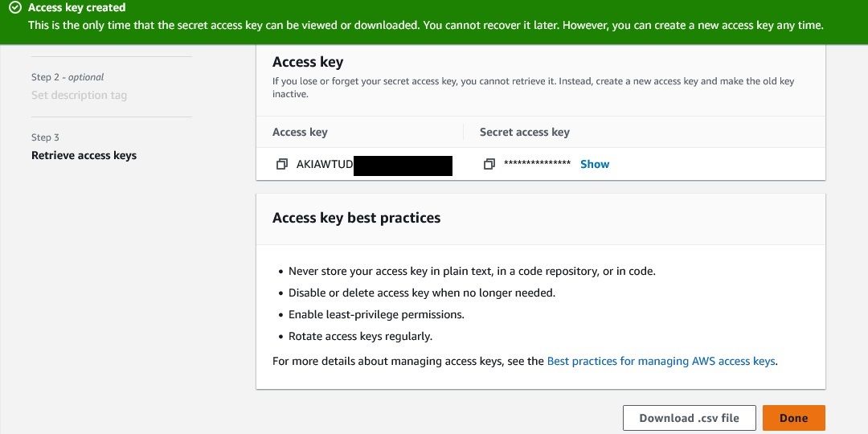Copy the secret access key
The image size is (868, 434).
(x=489, y=164)
